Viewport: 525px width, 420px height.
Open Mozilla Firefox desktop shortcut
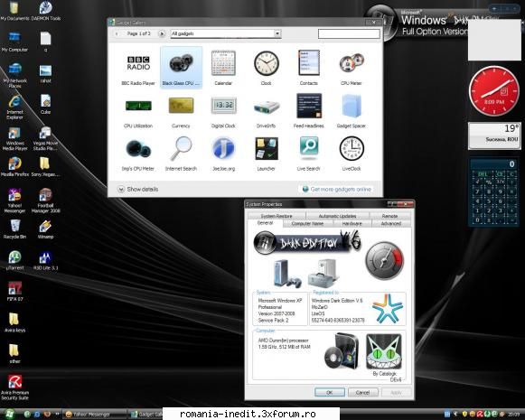coord(14,167)
